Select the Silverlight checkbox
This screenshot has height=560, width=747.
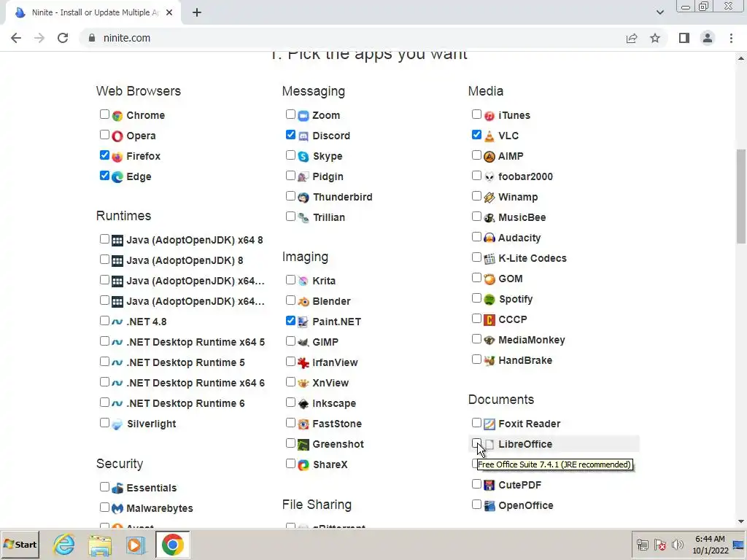click(104, 423)
